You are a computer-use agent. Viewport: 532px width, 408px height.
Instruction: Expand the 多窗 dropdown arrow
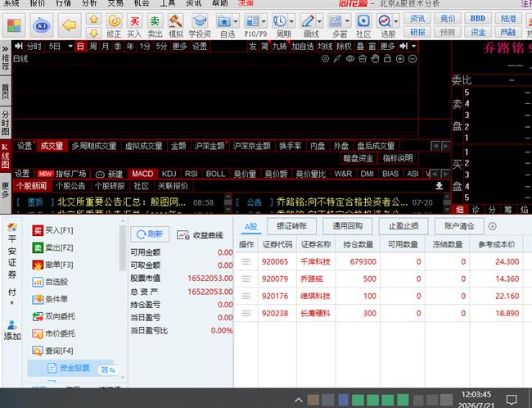pos(347,21)
